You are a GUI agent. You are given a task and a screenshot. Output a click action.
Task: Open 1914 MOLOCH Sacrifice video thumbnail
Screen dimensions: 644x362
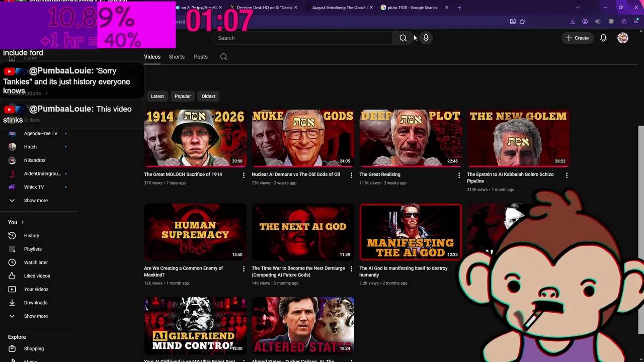(195, 138)
